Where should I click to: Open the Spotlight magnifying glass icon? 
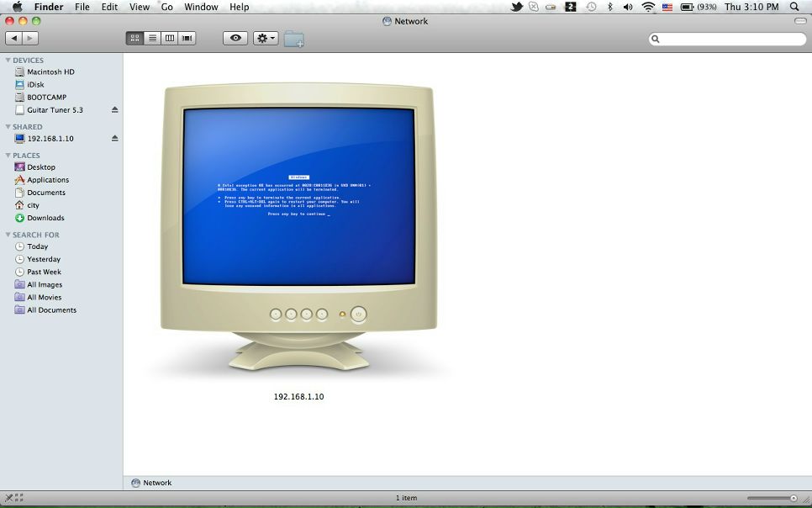pyautogui.click(x=794, y=7)
